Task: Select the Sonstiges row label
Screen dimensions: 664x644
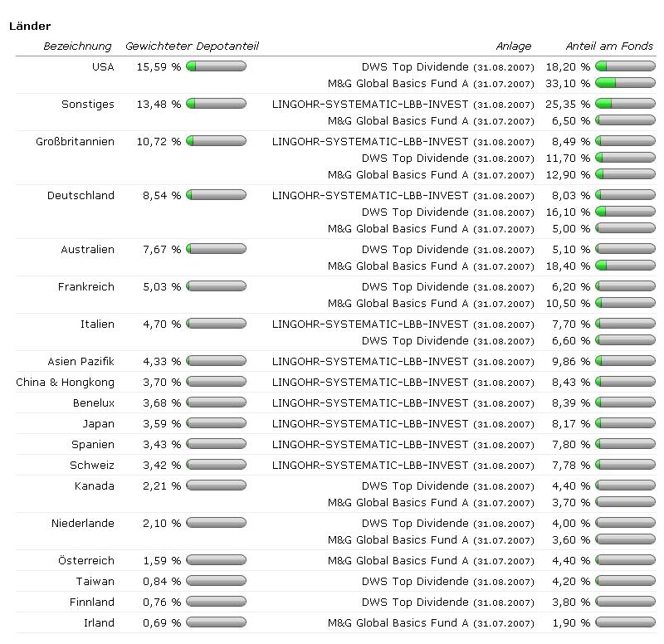Action: 88,105
